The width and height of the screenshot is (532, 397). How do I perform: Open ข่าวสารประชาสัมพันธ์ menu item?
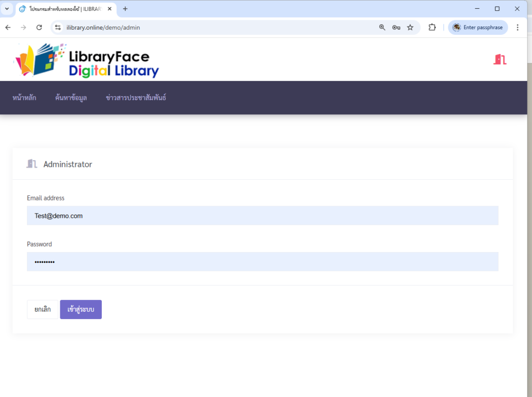click(x=136, y=98)
